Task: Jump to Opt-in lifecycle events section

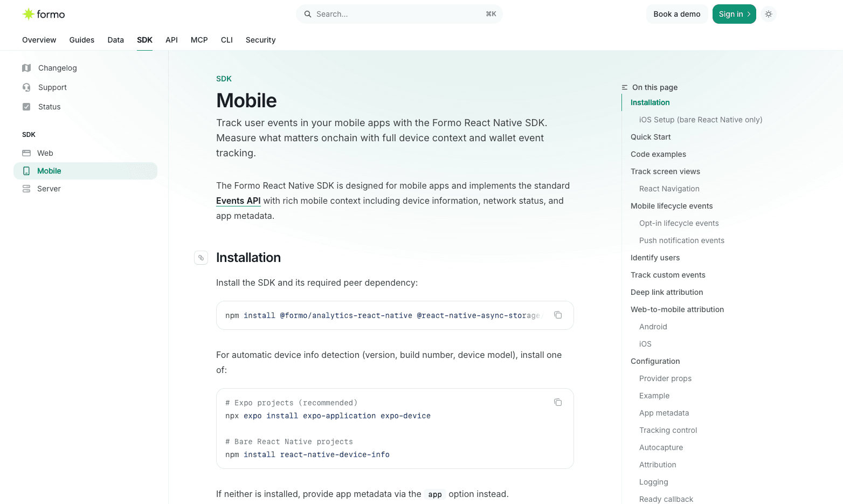Action: [x=679, y=223]
